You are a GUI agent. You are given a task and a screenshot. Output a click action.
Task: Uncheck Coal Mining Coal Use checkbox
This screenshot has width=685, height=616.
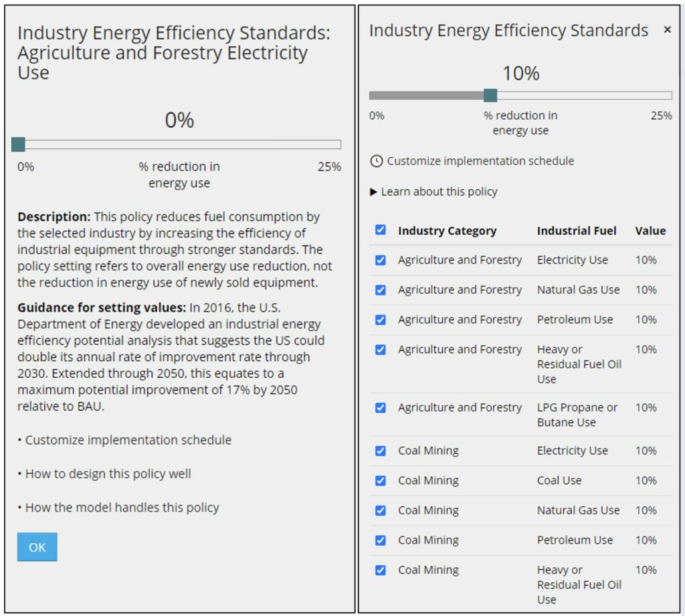[x=381, y=481]
